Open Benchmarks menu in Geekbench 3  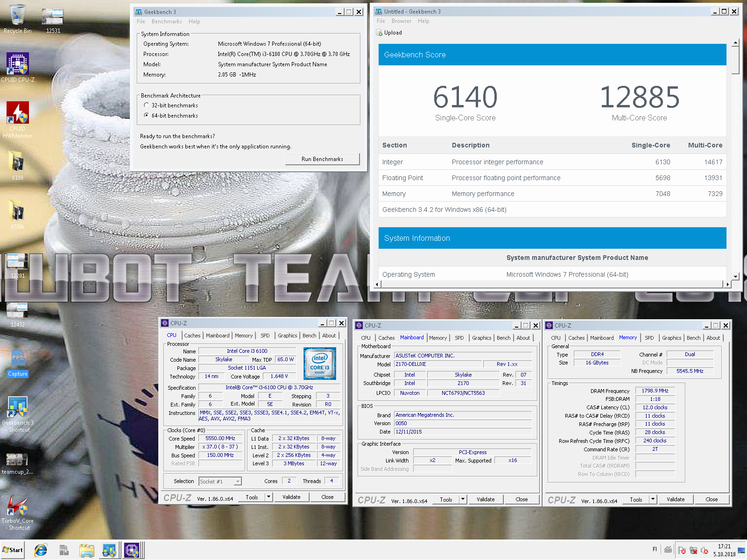pyautogui.click(x=167, y=21)
